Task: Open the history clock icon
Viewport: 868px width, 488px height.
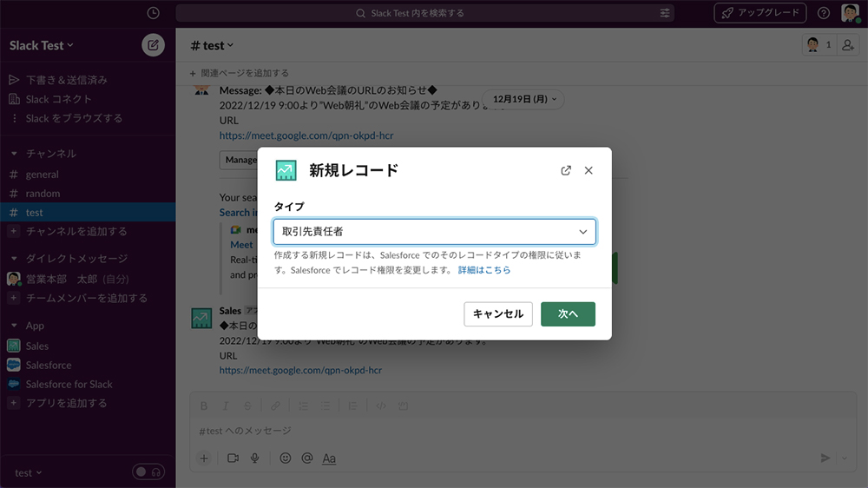Action: [x=154, y=13]
